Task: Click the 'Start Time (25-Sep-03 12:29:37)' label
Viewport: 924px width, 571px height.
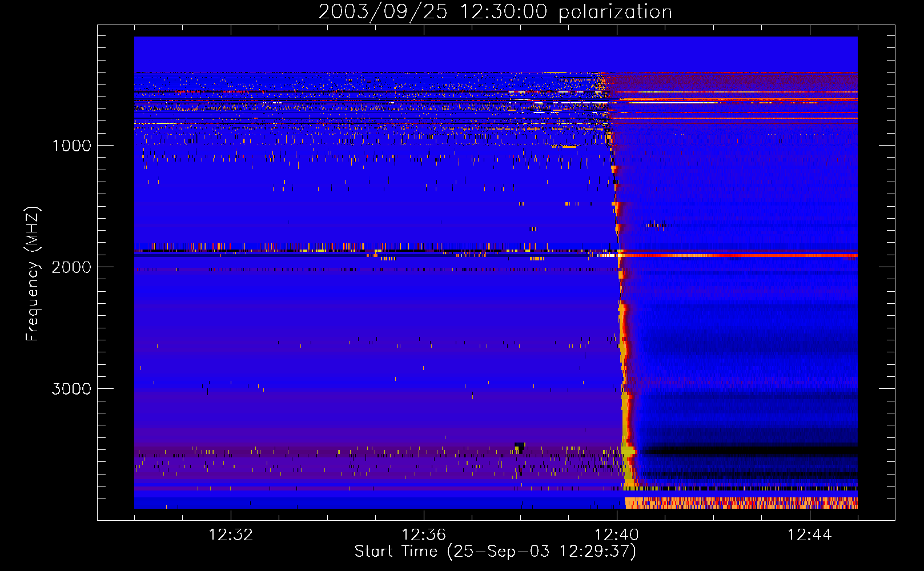Action: tap(495, 552)
